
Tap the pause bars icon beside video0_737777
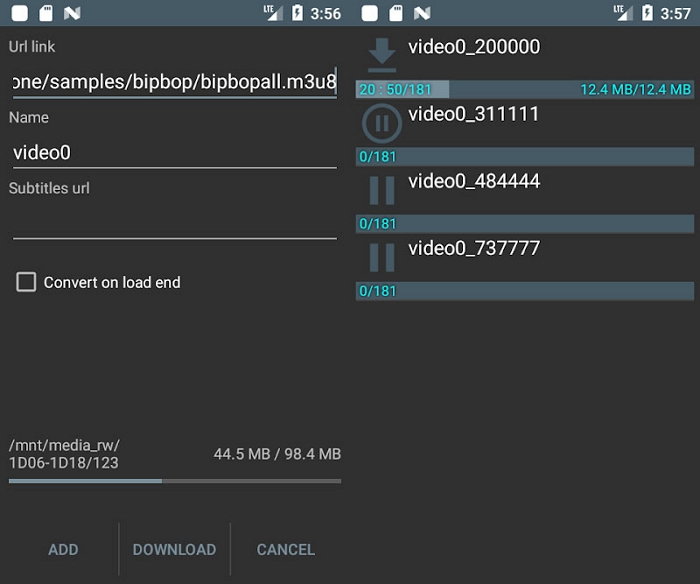pyautogui.click(x=382, y=257)
